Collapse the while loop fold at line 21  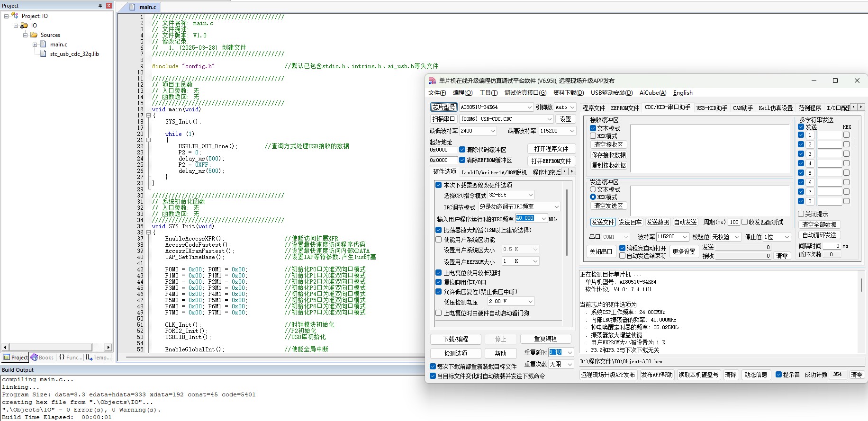point(148,140)
